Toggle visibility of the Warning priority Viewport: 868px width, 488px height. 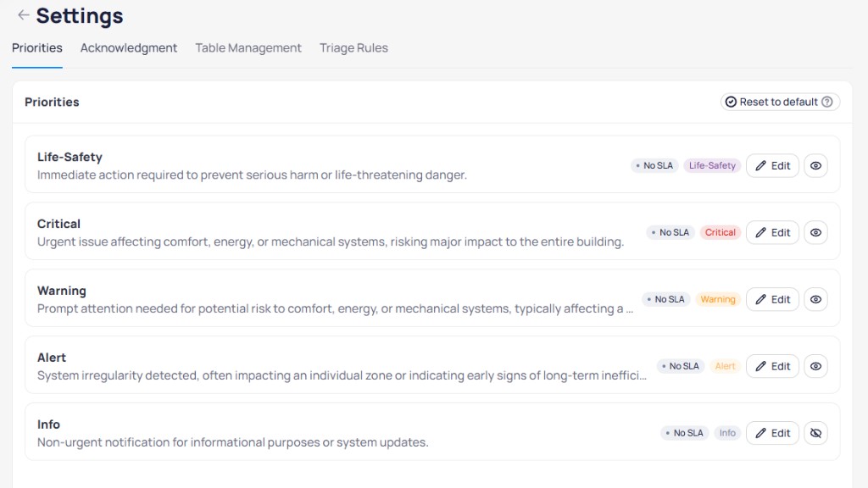click(x=816, y=299)
